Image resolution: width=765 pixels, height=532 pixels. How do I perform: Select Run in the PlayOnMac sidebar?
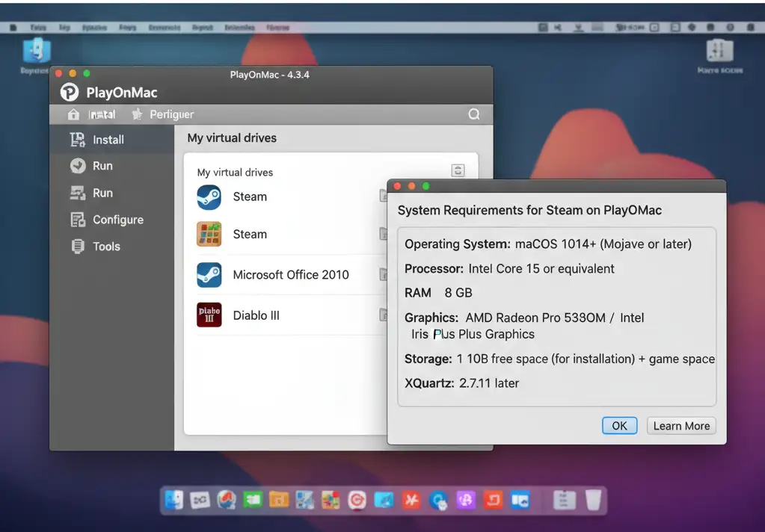click(104, 166)
